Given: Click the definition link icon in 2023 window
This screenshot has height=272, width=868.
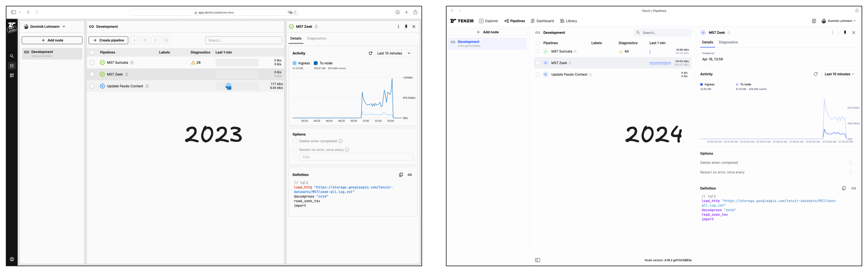Looking at the screenshot, I should [410, 175].
